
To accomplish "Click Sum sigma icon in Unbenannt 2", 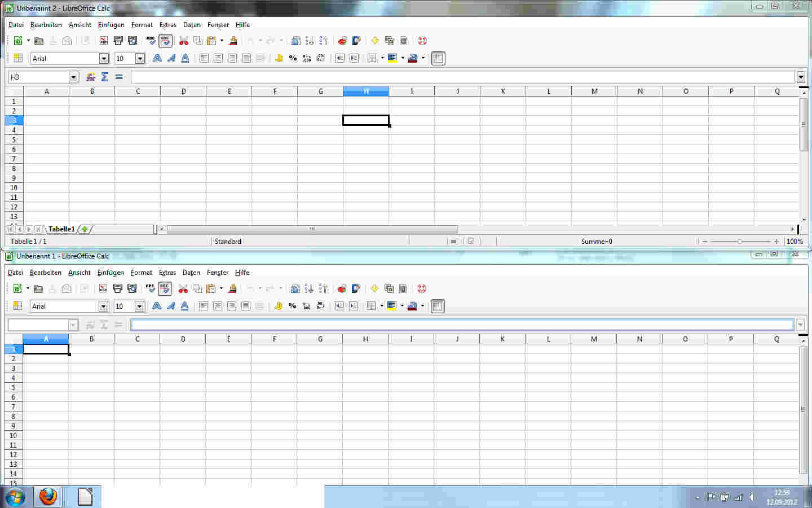I will click(104, 77).
